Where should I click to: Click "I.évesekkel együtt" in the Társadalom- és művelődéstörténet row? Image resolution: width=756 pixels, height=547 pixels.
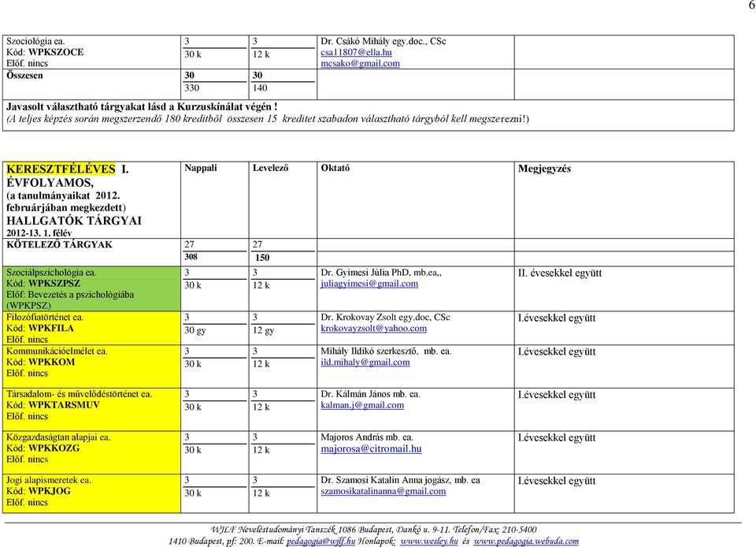(557, 395)
